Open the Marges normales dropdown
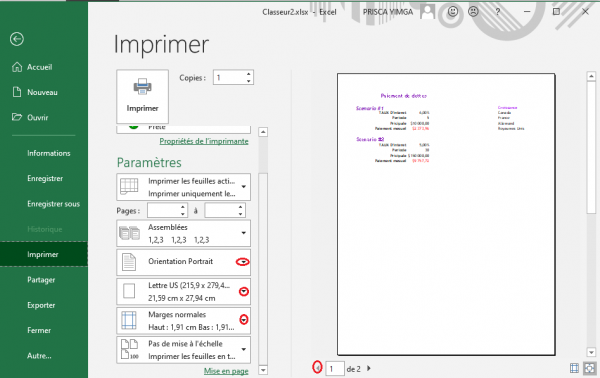Screen dimensions: 600x378 click(x=244, y=319)
